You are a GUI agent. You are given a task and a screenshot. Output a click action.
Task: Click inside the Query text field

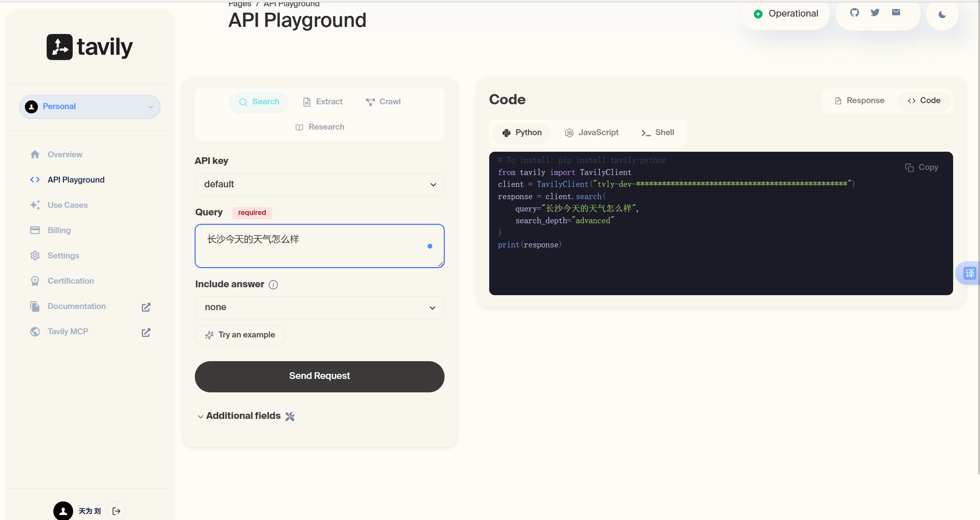(312, 246)
